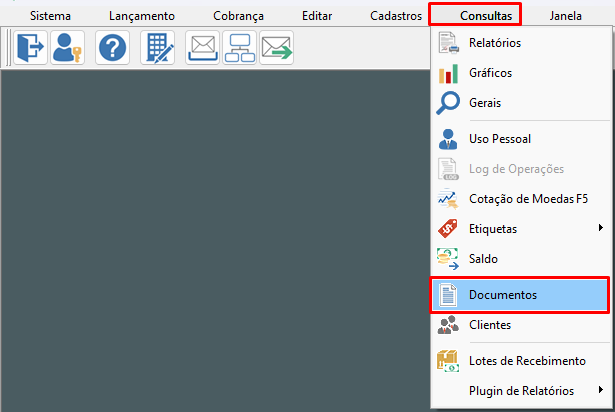Viewport: 615px width, 412px height.
Task: Click the blue question mark help icon
Action: coord(112,48)
